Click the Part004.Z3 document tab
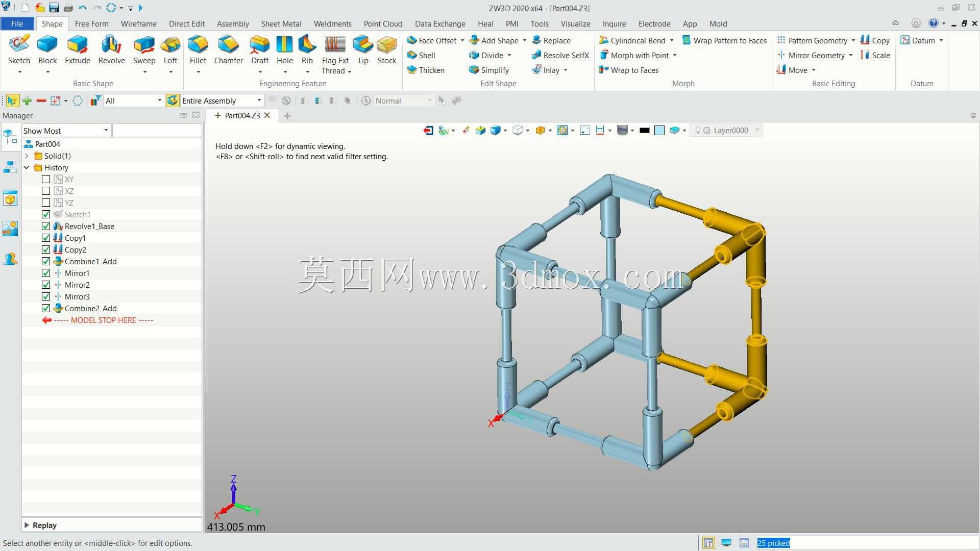This screenshot has height=551, width=980. pyautogui.click(x=242, y=115)
